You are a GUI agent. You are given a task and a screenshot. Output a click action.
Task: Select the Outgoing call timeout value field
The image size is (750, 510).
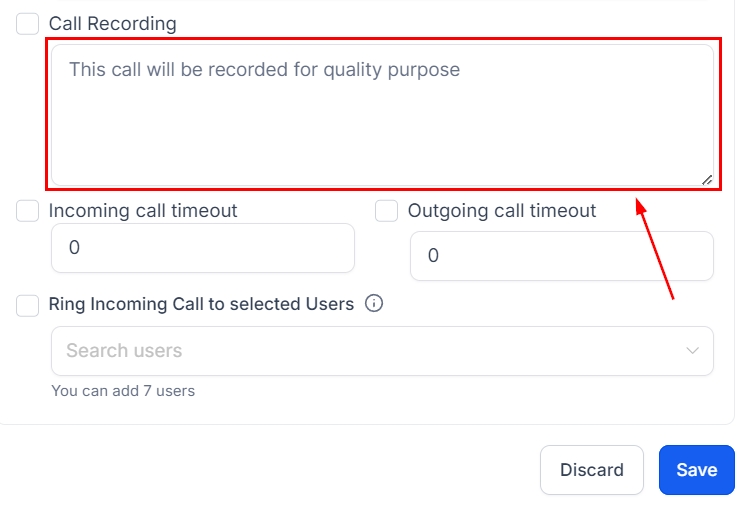[x=561, y=256]
